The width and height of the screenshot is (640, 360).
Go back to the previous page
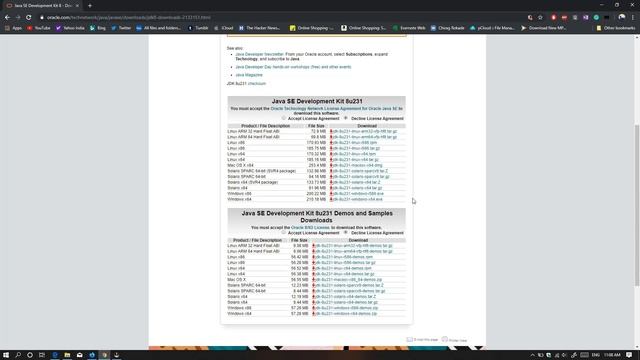[7, 18]
